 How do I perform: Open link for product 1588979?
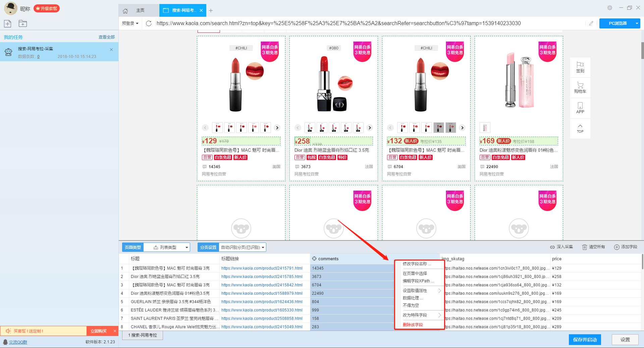pyautogui.click(x=262, y=293)
